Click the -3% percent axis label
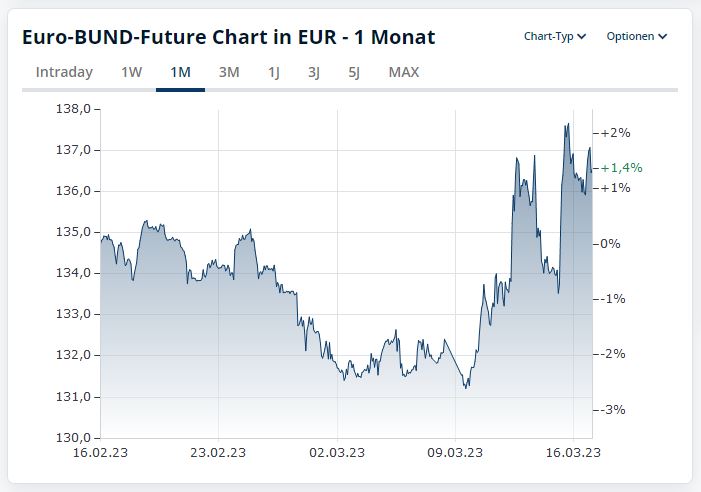This screenshot has height=492, width=701. [x=613, y=409]
